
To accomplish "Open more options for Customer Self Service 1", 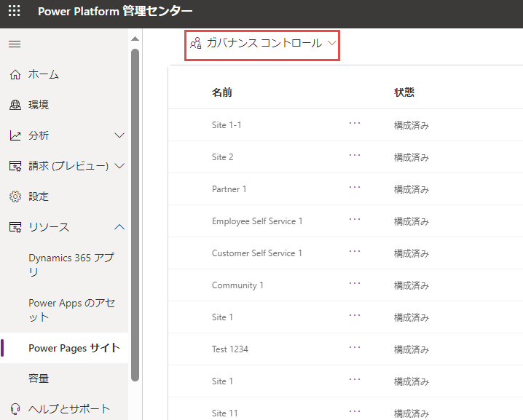I will pyautogui.click(x=355, y=251).
